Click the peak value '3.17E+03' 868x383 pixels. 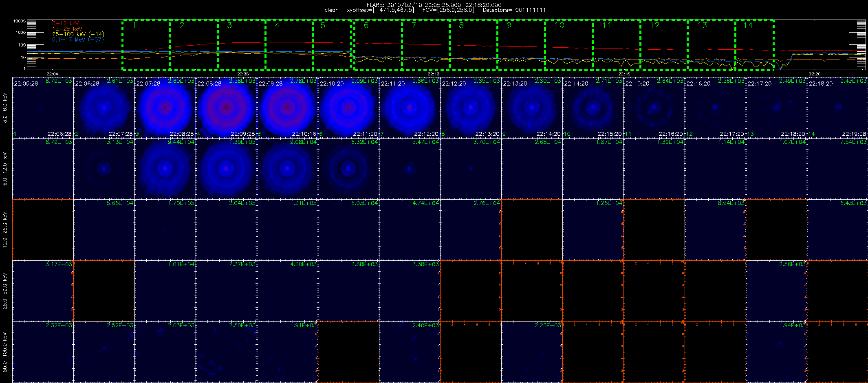coord(59,264)
